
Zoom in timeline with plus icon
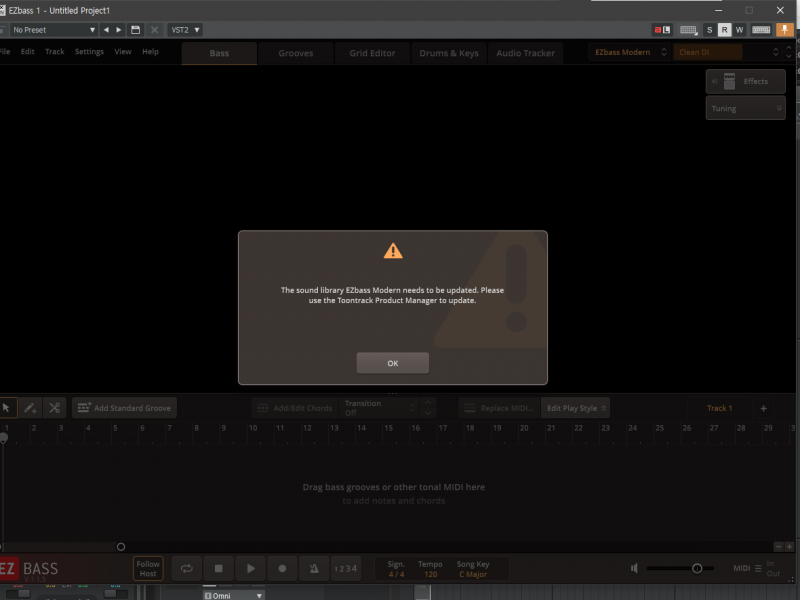(789, 547)
